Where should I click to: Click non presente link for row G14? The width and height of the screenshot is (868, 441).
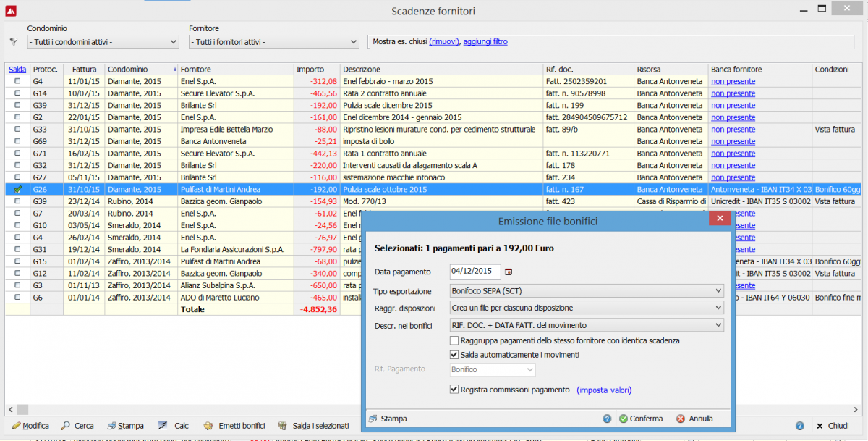[x=733, y=93]
